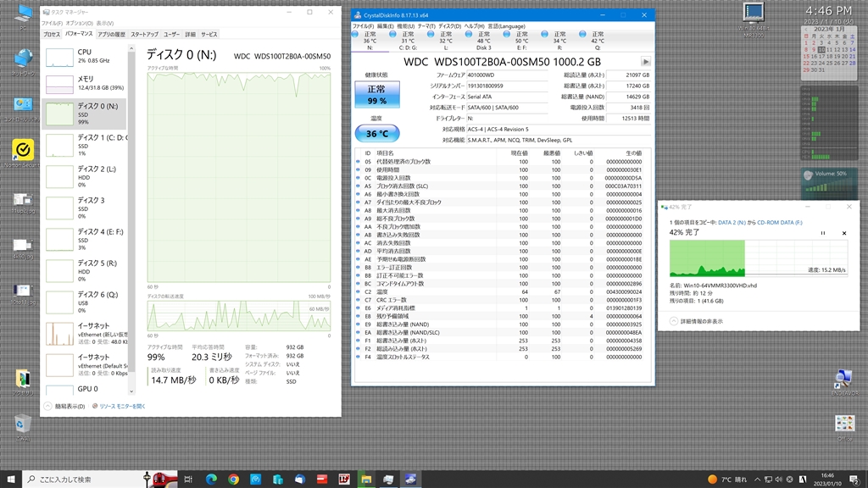Launch Google Chrome from the taskbar
This screenshot has height=488, width=868.
pos(234,480)
